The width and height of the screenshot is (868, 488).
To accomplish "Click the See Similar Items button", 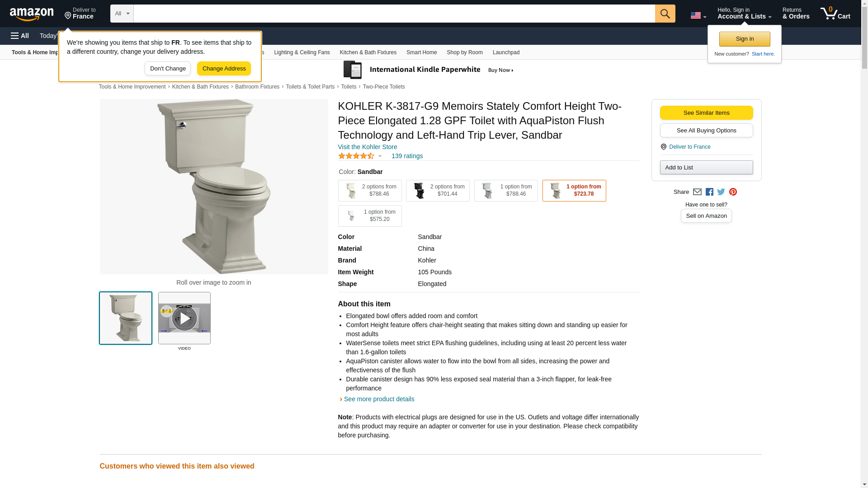I will point(706,113).
